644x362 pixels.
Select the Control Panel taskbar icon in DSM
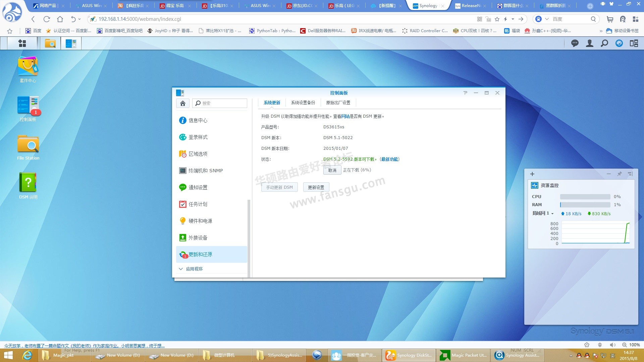pos(71,43)
